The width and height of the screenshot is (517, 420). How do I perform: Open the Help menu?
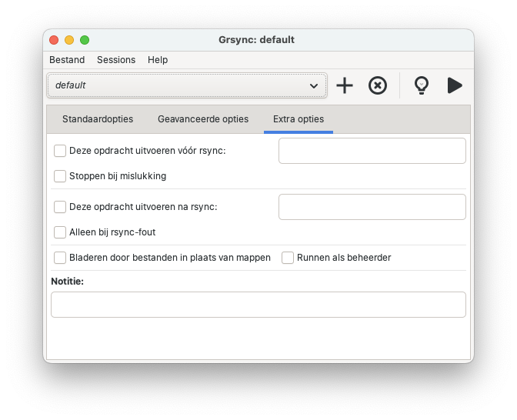coord(158,60)
